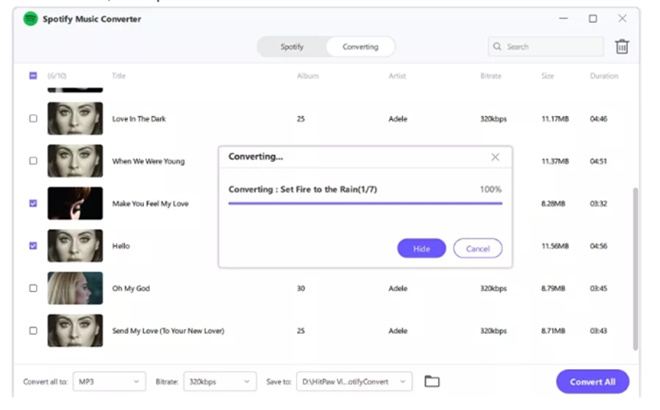The width and height of the screenshot is (660, 410).
Task: Click the Hello album thumbnail
Action: click(75, 245)
